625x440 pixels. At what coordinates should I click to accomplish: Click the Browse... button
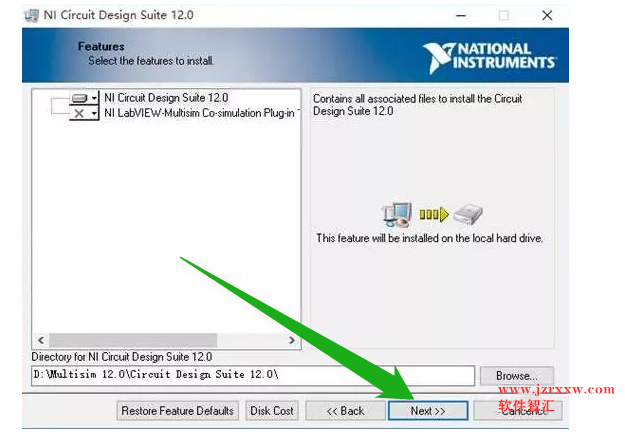(x=517, y=376)
